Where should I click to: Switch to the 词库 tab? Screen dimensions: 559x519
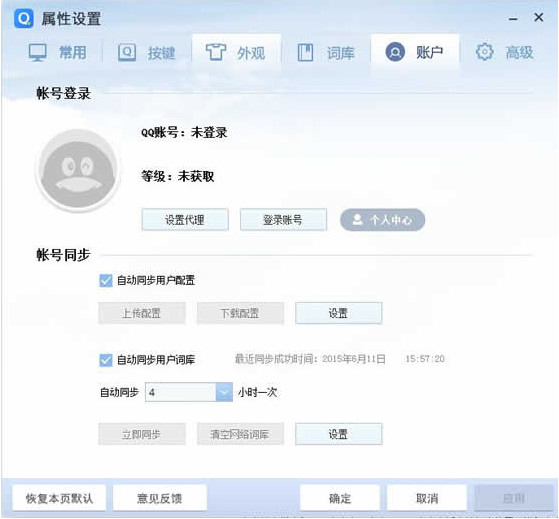[x=326, y=53]
